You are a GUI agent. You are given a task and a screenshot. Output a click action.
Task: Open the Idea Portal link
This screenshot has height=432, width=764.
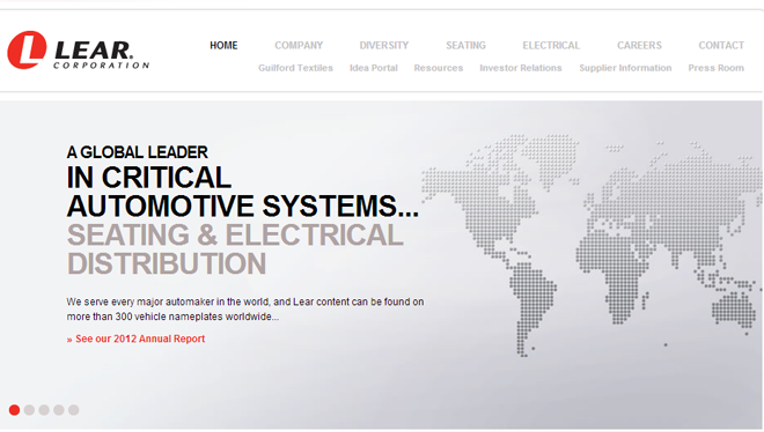(374, 68)
